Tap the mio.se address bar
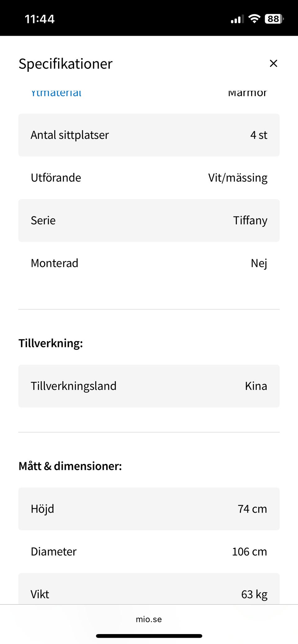This screenshot has width=298, height=644. pyautogui.click(x=149, y=619)
